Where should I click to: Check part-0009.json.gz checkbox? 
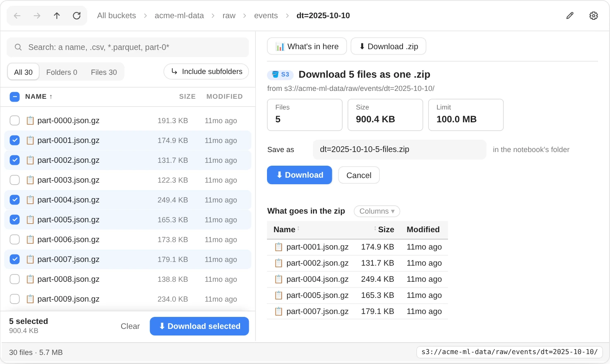14,299
